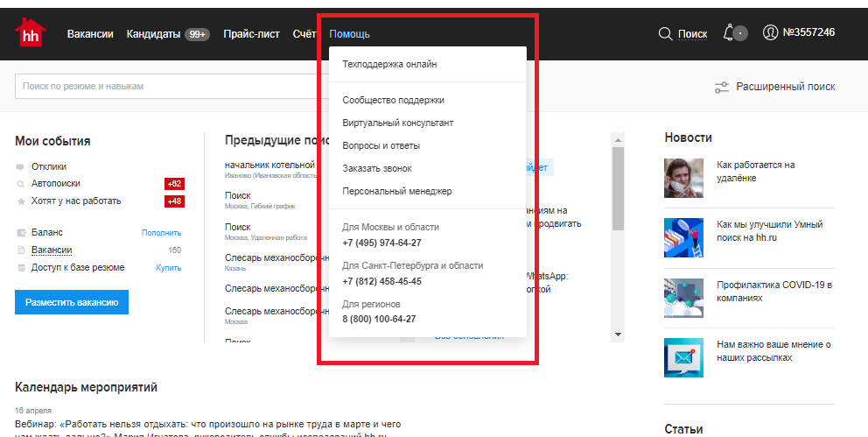Open Автопоиски in Мои события
868x437 pixels.
pyautogui.click(x=55, y=183)
